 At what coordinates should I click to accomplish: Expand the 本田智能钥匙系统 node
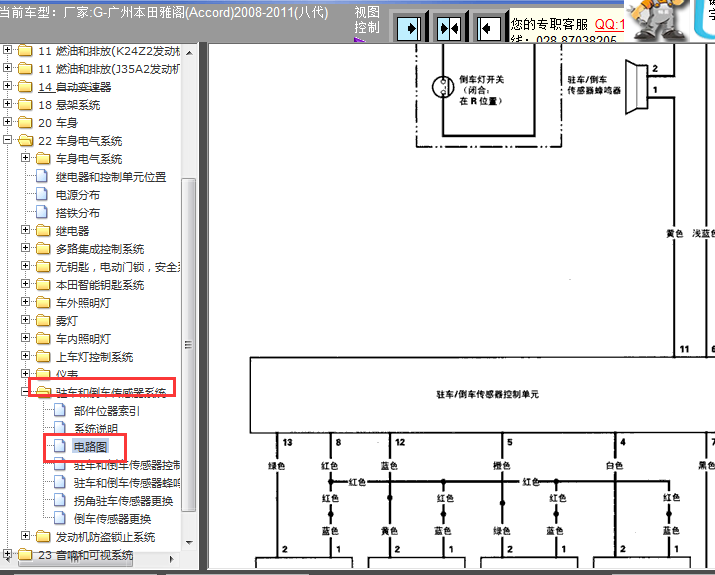click(26, 284)
